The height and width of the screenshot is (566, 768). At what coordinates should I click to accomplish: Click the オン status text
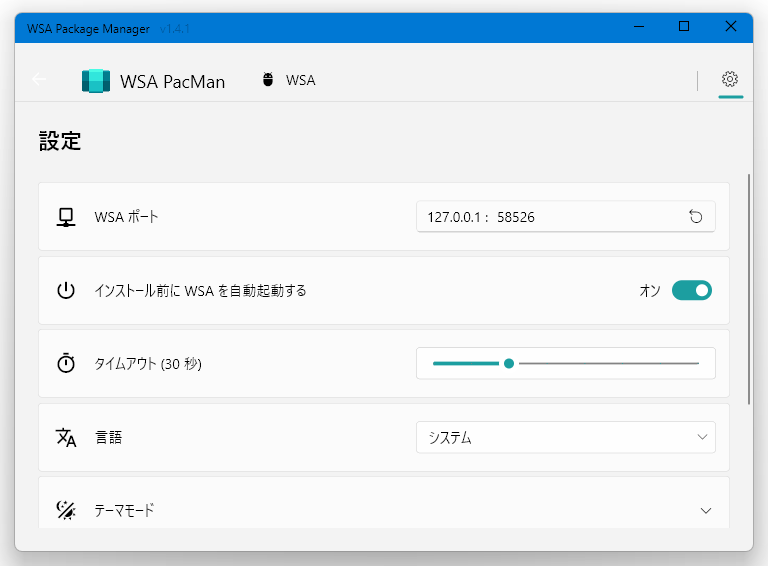point(650,291)
